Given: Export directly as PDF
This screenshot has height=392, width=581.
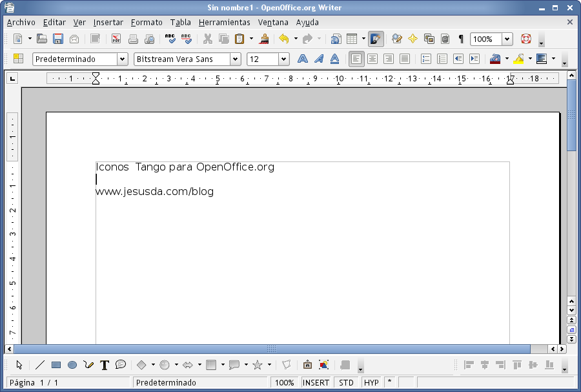Looking at the screenshot, I should point(116,39).
